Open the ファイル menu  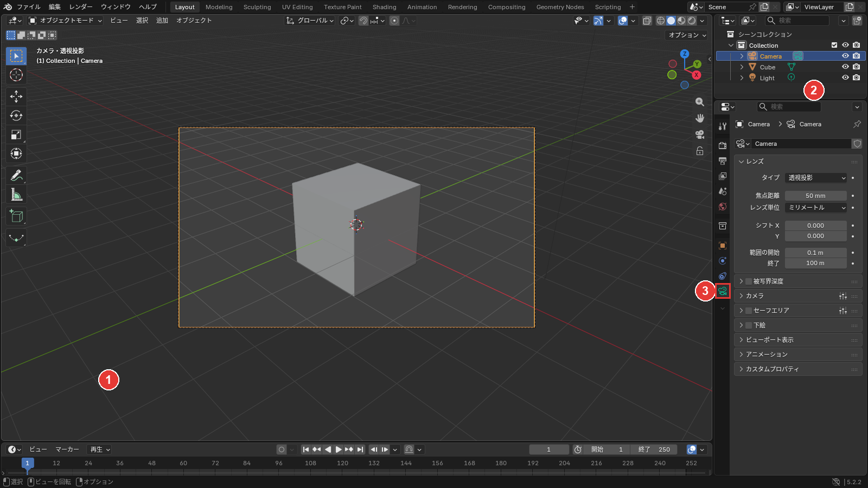[29, 7]
